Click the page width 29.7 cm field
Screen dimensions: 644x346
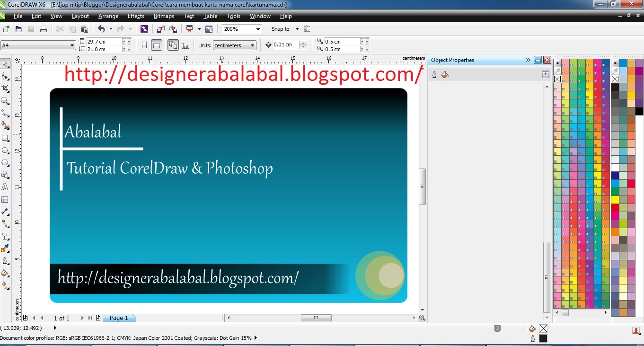pyautogui.click(x=104, y=42)
